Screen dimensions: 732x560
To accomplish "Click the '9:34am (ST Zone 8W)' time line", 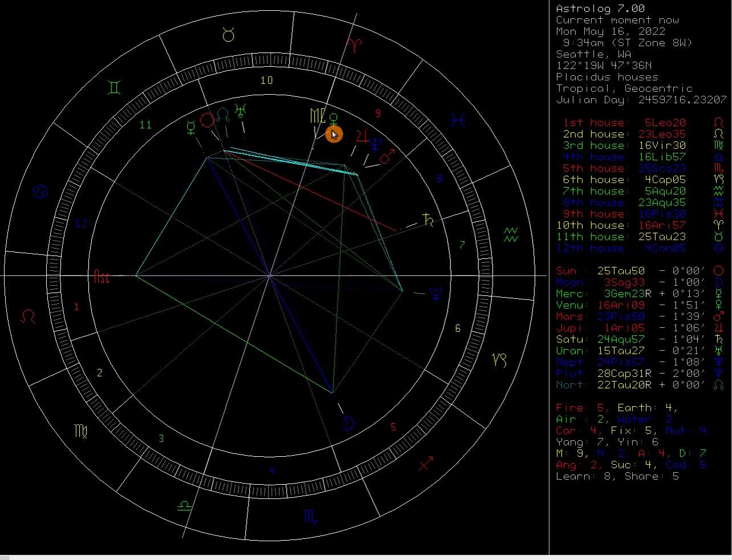I will (627, 43).
